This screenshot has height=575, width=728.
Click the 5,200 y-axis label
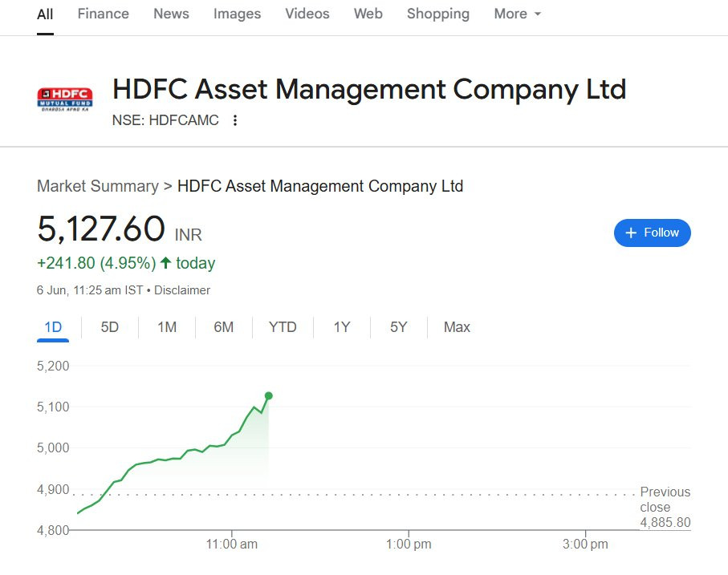[x=53, y=366]
